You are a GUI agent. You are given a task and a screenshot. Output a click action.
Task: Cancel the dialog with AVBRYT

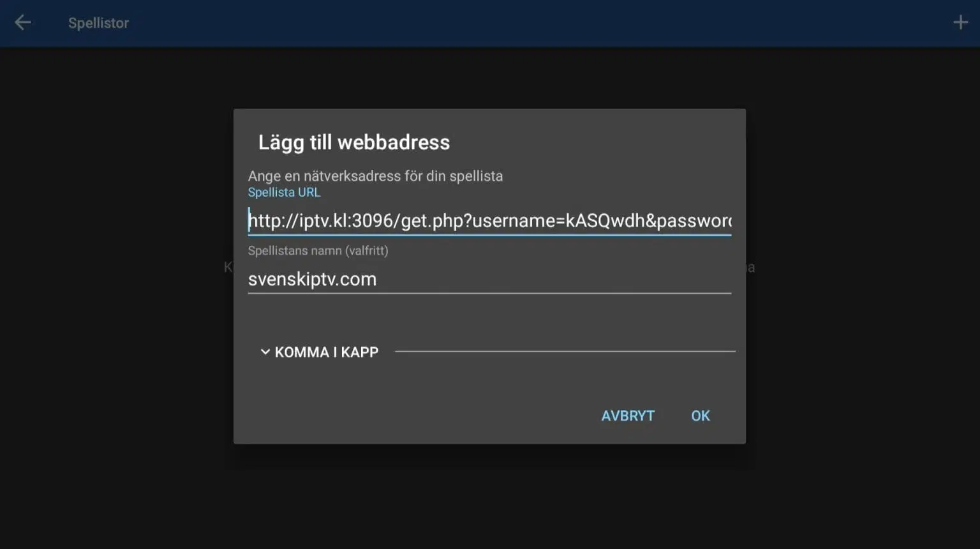[628, 416]
